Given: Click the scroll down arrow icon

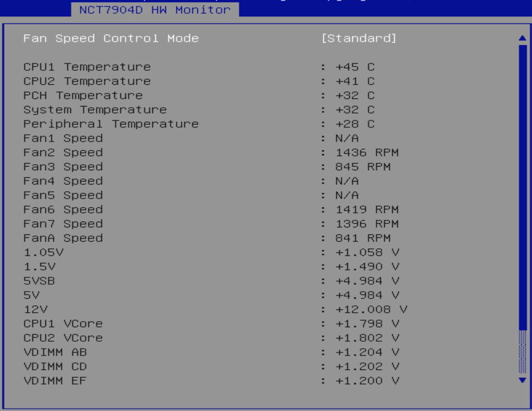Looking at the screenshot, I should [522, 380].
